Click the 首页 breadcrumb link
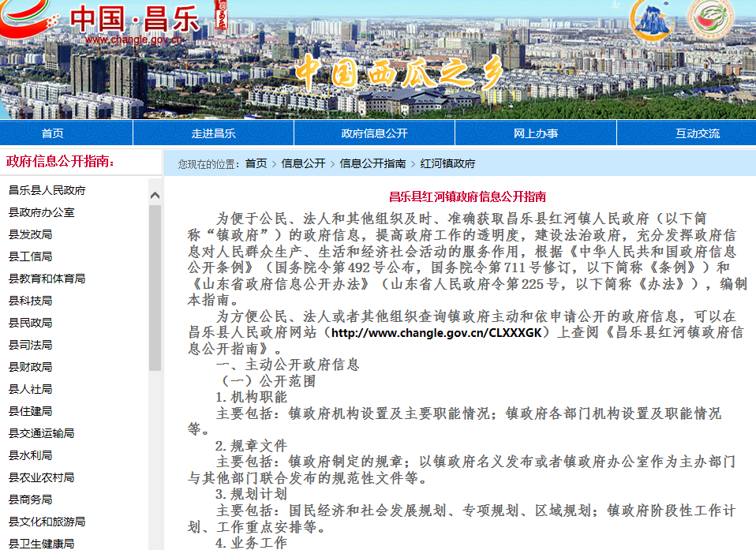 256,163
